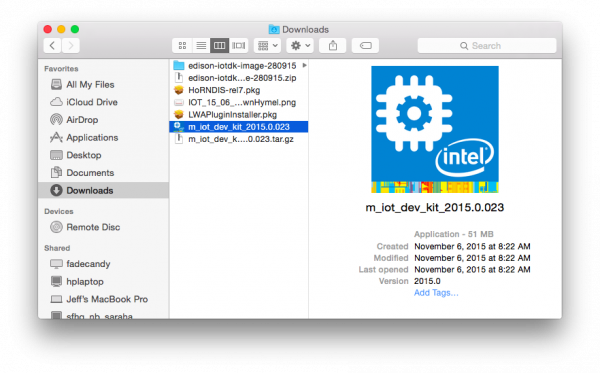Click the edison zip archive file icon

(179, 78)
